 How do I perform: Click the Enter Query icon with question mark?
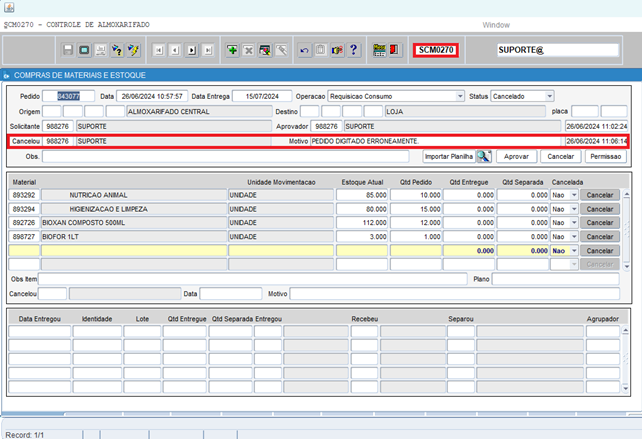(x=117, y=50)
